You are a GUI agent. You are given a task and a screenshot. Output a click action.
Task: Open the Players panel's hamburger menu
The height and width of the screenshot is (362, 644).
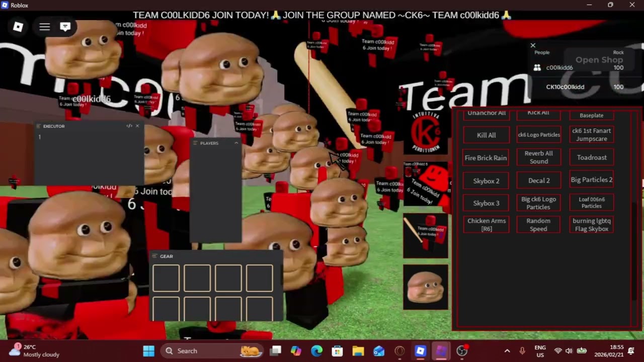point(195,143)
